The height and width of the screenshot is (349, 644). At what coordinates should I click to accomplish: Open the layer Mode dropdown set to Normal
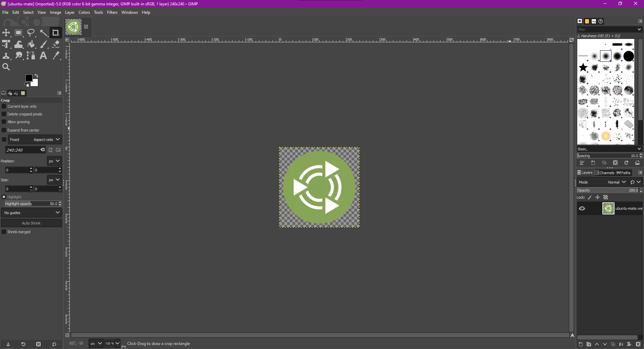pos(617,182)
